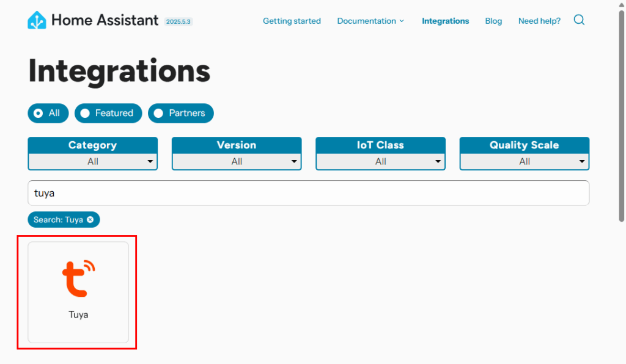Open the search magnifier icon
This screenshot has height=364, width=626.
(579, 20)
